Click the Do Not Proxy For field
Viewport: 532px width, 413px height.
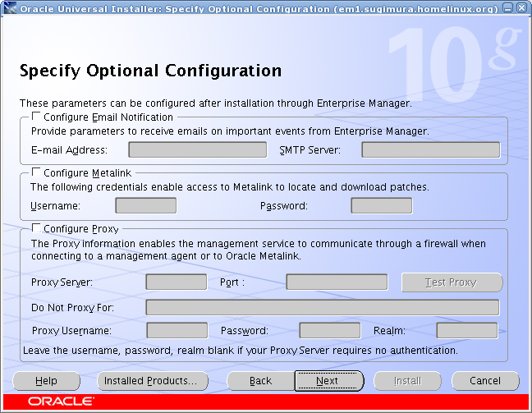tap(323, 307)
